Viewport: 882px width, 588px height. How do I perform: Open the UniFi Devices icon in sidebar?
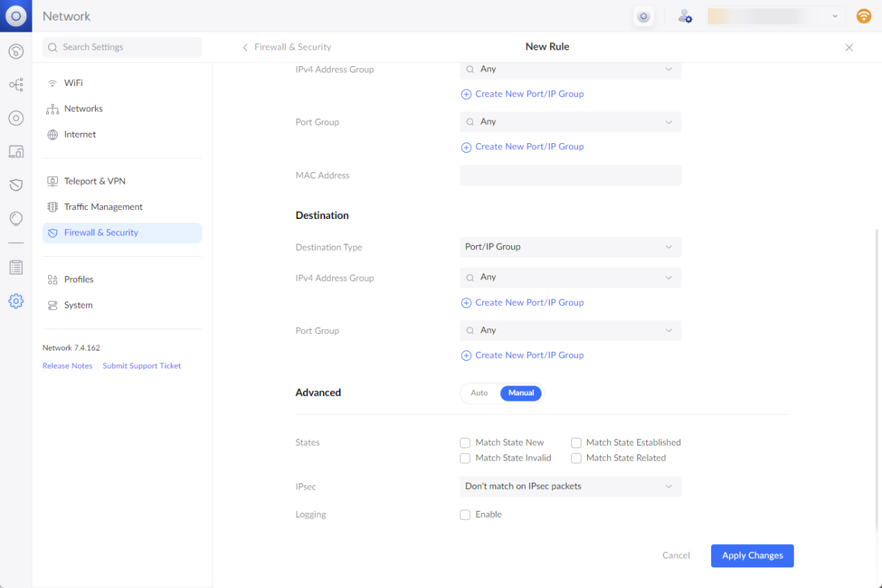tap(16, 118)
